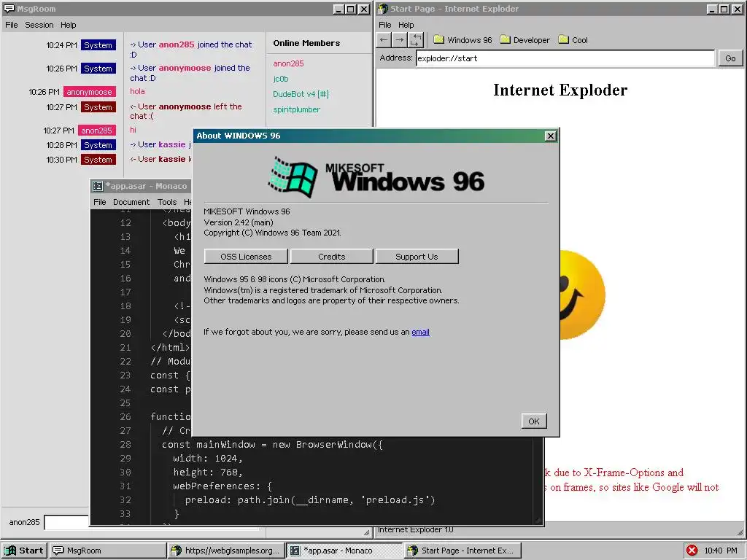The image size is (747, 560).
Task: Click 'height: 768,' code line in Monaco
Action: (208, 472)
